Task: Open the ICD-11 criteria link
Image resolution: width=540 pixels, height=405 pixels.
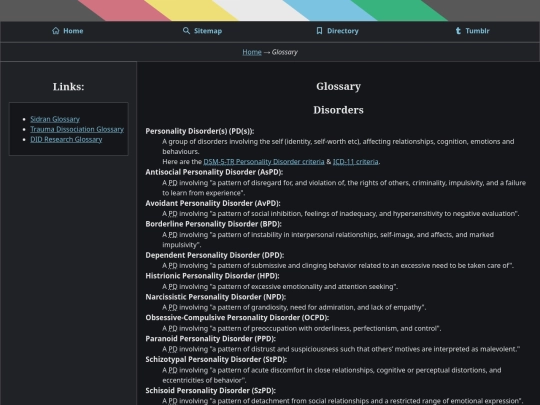Action: [355, 162]
